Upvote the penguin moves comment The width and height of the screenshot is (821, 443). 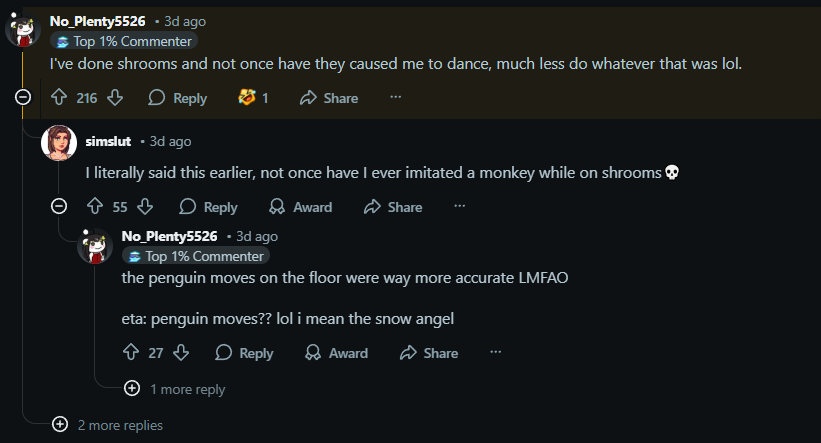pyautogui.click(x=131, y=353)
